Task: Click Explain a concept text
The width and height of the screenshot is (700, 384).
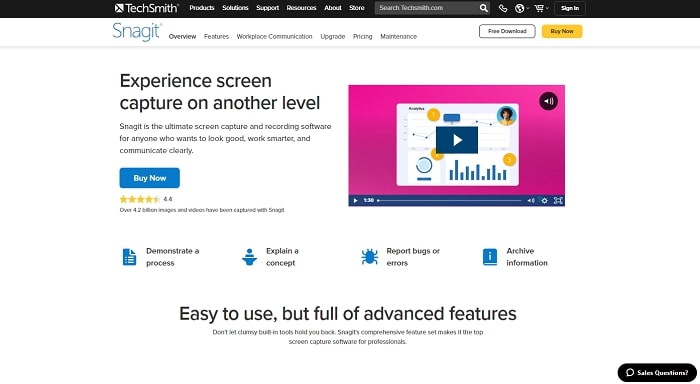Action: pos(282,257)
